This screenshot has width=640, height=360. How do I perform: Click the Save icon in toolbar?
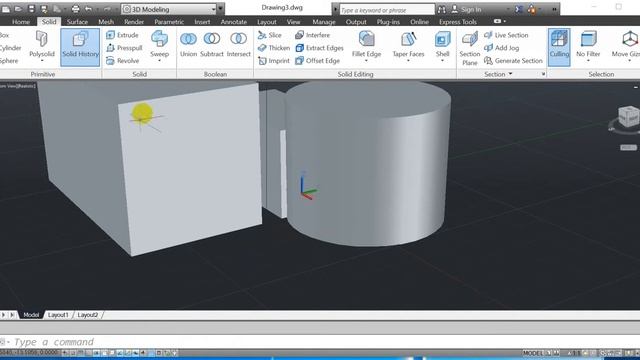31,9
